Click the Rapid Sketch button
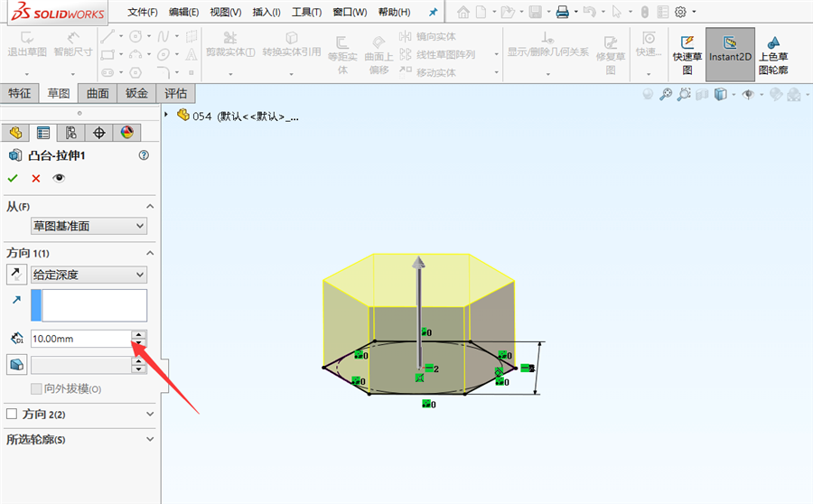The image size is (813, 504). point(687,55)
